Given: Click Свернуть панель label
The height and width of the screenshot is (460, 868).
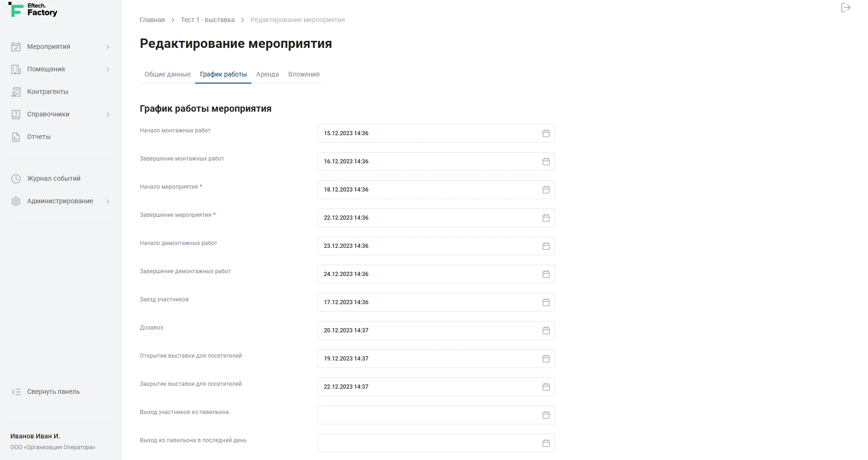Looking at the screenshot, I should (x=53, y=391).
